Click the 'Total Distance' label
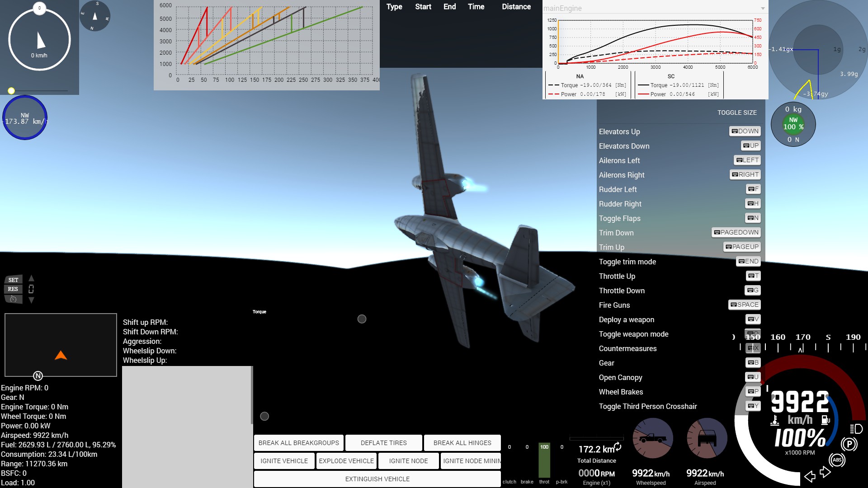The height and width of the screenshot is (488, 868). [x=596, y=460]
